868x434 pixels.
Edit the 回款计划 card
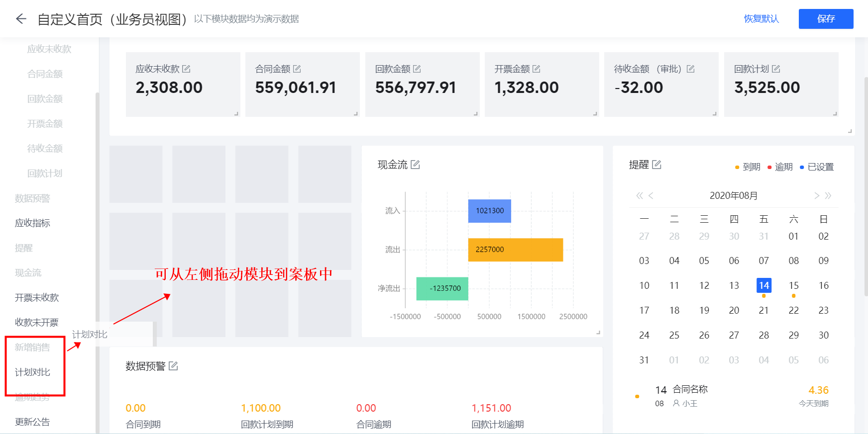coord(776,69)
